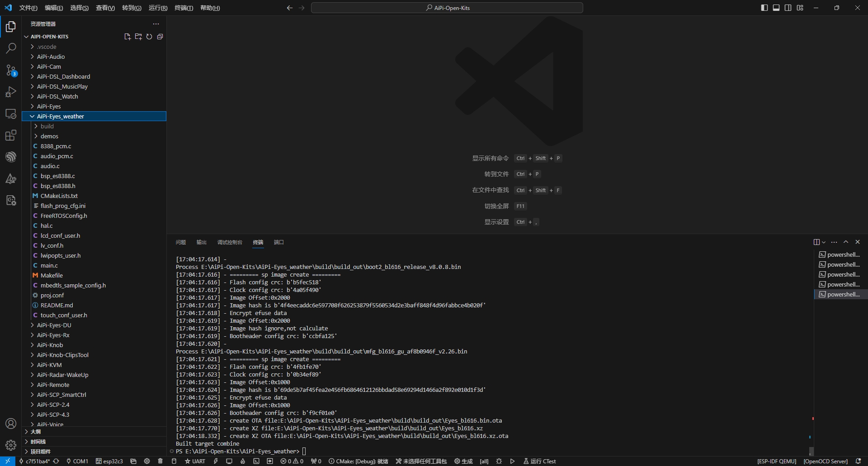Open the 文件(F) menu
The width and height of the screenshot is (868, 466).
coord(28,8)
